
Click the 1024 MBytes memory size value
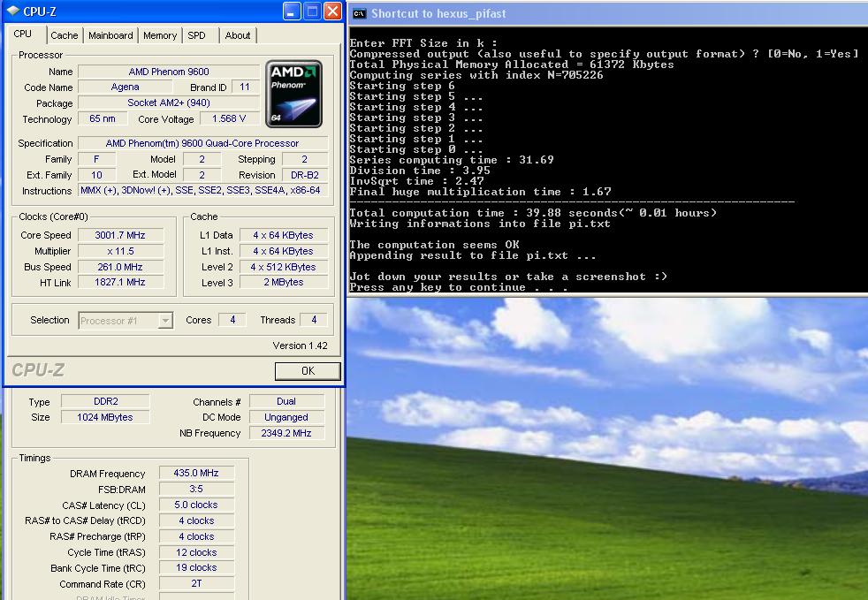(105, 417)
